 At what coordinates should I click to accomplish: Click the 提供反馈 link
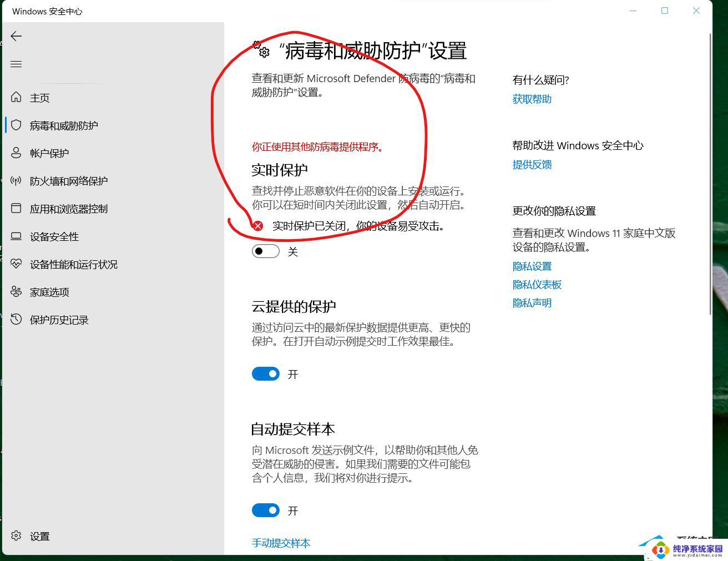(532, 164)
